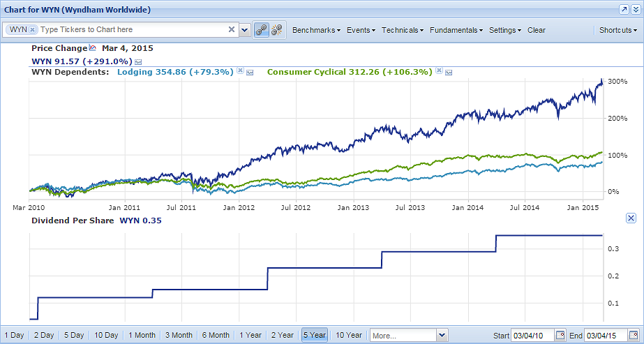Click the Price Change chart type icon

click(93, 47)
